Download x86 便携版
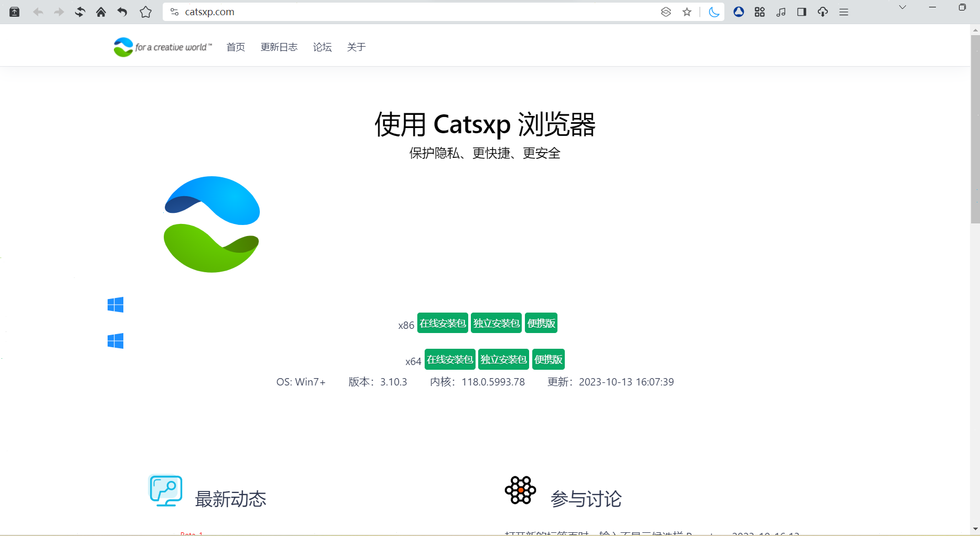The height and width of the screenshot is (536, 980). point(541,323)
